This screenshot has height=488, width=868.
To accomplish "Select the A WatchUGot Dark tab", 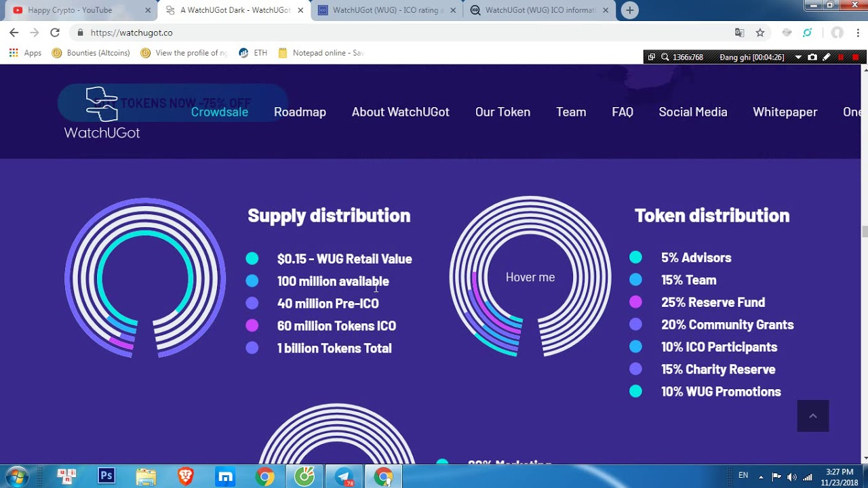I will pos(234,10).
